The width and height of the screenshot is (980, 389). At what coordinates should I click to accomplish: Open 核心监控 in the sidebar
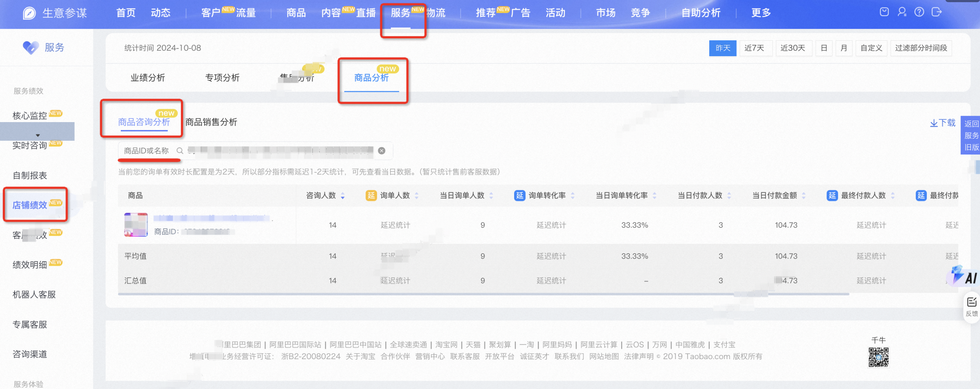click(30, 116)
